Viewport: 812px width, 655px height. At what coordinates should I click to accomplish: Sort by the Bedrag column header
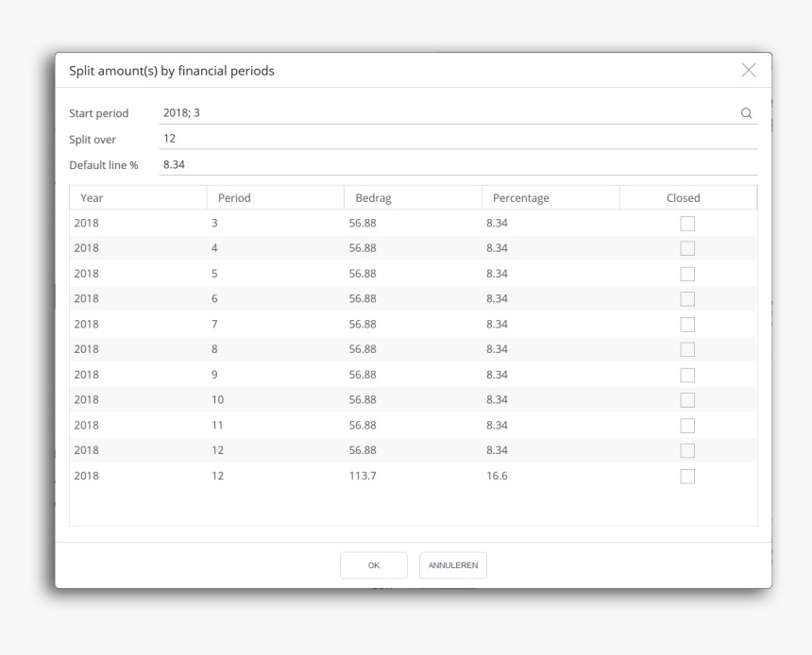click(413, 198)
